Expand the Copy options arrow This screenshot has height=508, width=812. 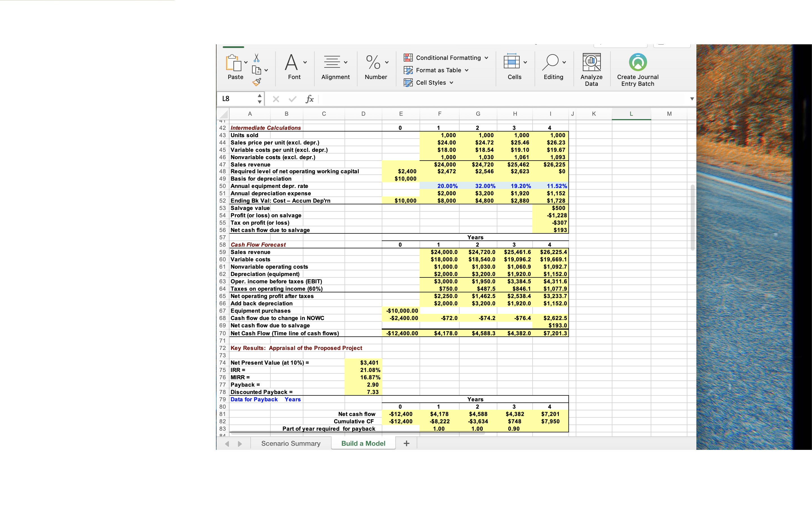(x=266, y=70)
